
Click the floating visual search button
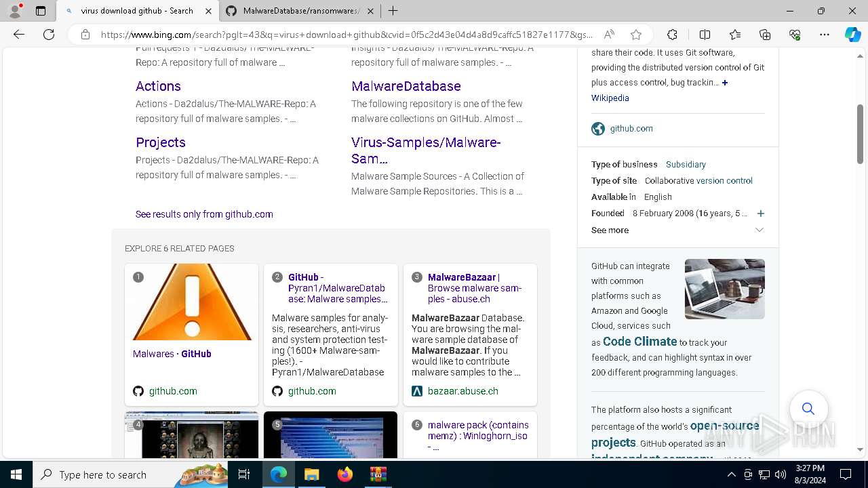(x=808, y=409)
